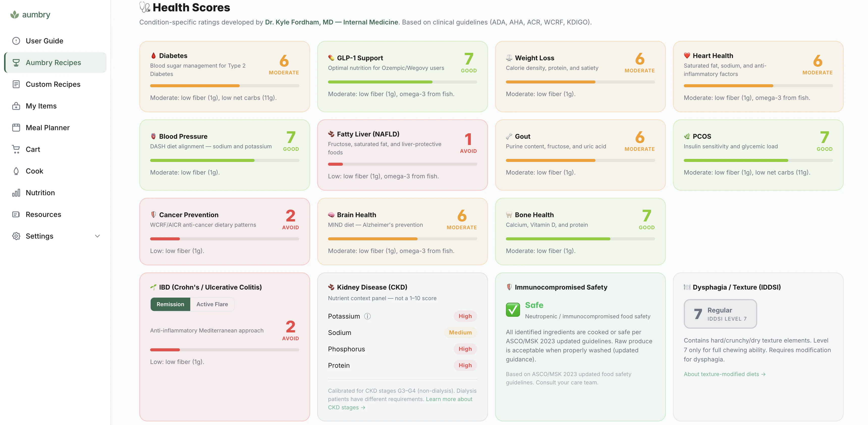This screenshot has height=425, width=868.
Task: Open the Settings menu item
Action: (39, 236)
